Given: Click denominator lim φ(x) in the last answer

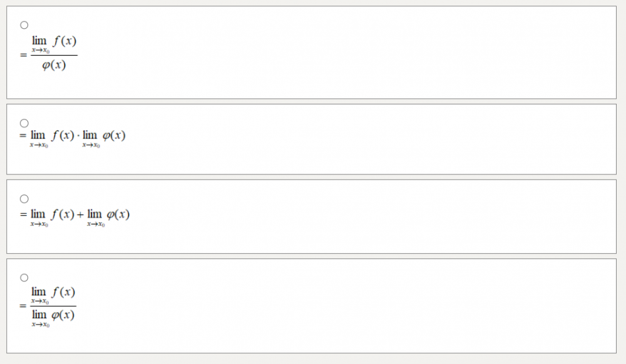Looking at the screenshot, I should [x=53, y=316].
